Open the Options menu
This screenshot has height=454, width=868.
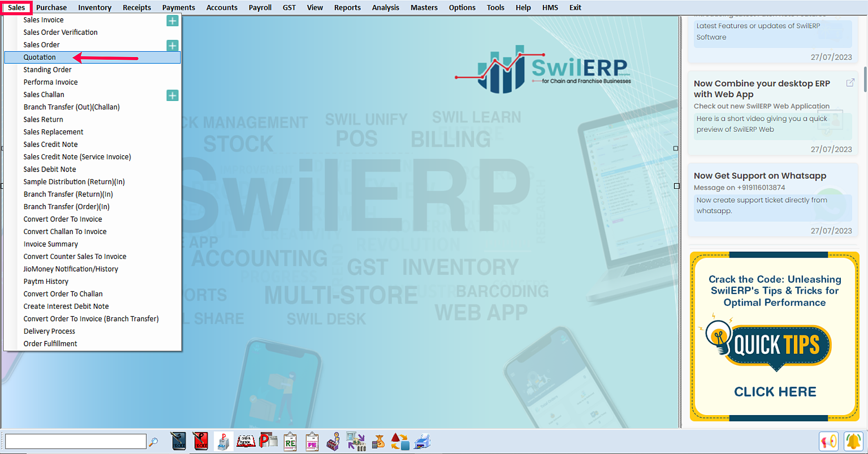coord(462,8)
